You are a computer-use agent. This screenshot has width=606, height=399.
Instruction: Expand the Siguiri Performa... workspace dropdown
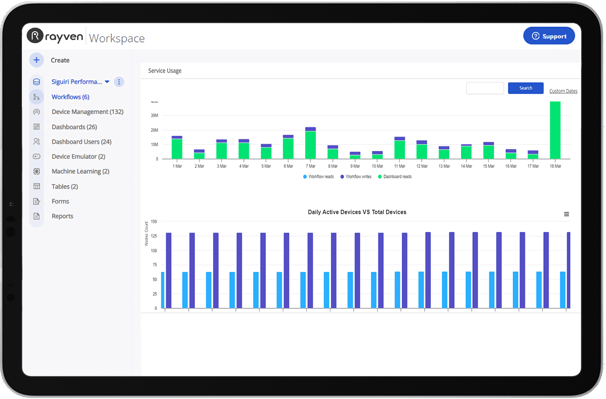tap(107, 82)
